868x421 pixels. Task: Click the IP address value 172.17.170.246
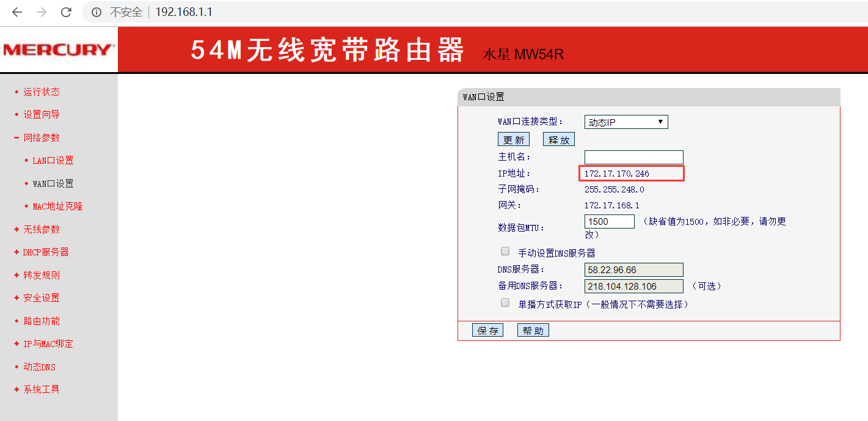click(617, 174)
